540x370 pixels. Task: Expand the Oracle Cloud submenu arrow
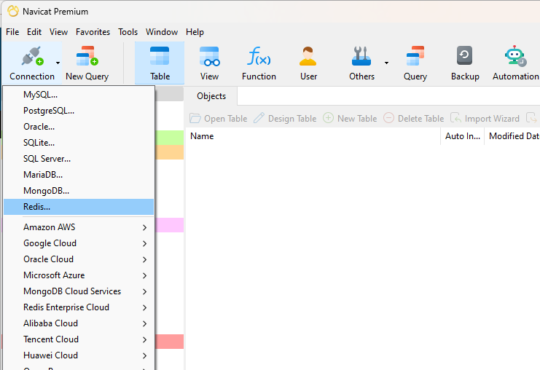click(x=145, y=259)
